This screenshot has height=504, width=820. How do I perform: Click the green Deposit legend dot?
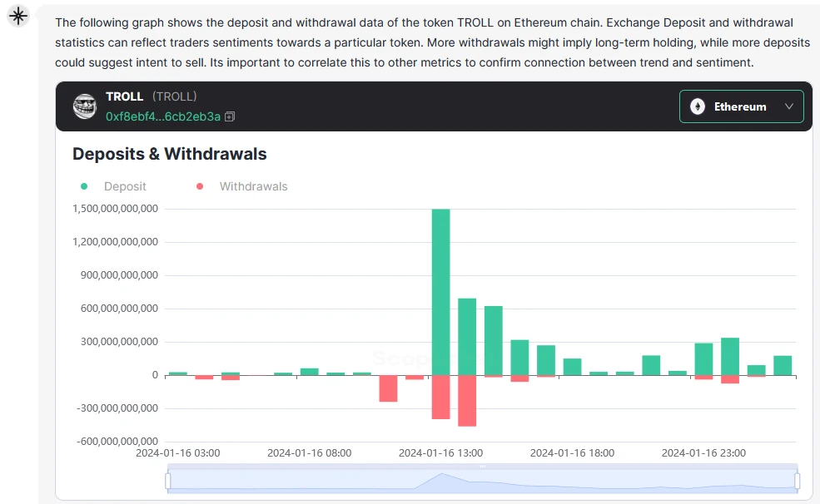pos(84,186)
